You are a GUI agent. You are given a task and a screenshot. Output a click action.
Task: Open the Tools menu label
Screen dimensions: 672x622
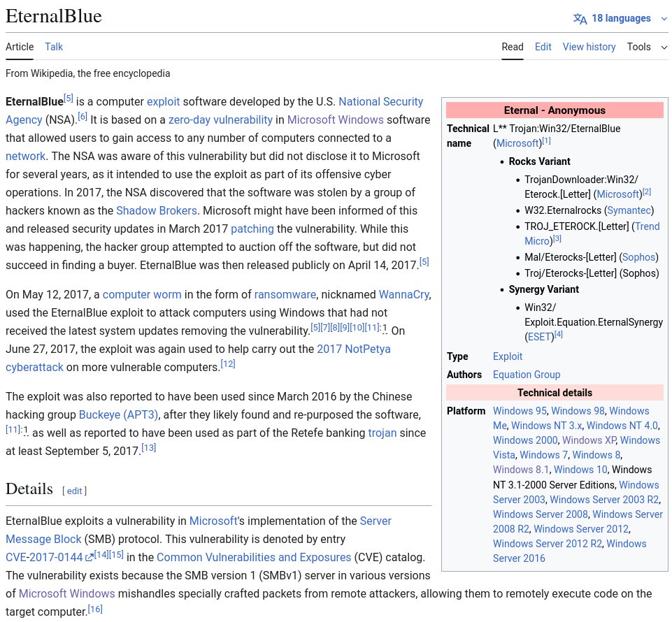click(638, 47)
